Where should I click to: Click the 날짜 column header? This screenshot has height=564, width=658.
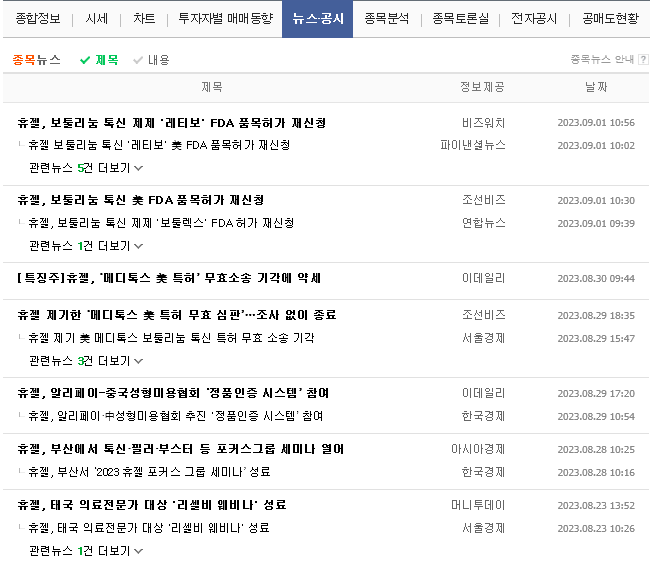click(596, 87)
